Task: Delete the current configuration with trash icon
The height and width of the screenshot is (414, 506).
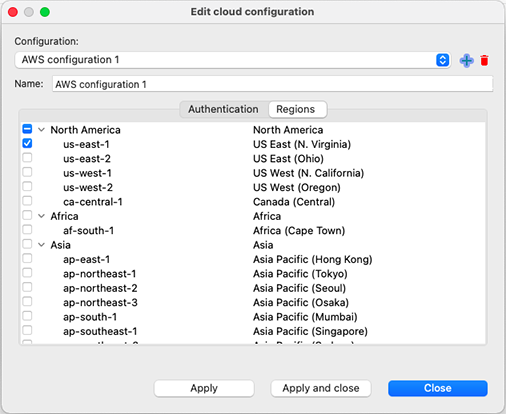Action: coord(484,61)
